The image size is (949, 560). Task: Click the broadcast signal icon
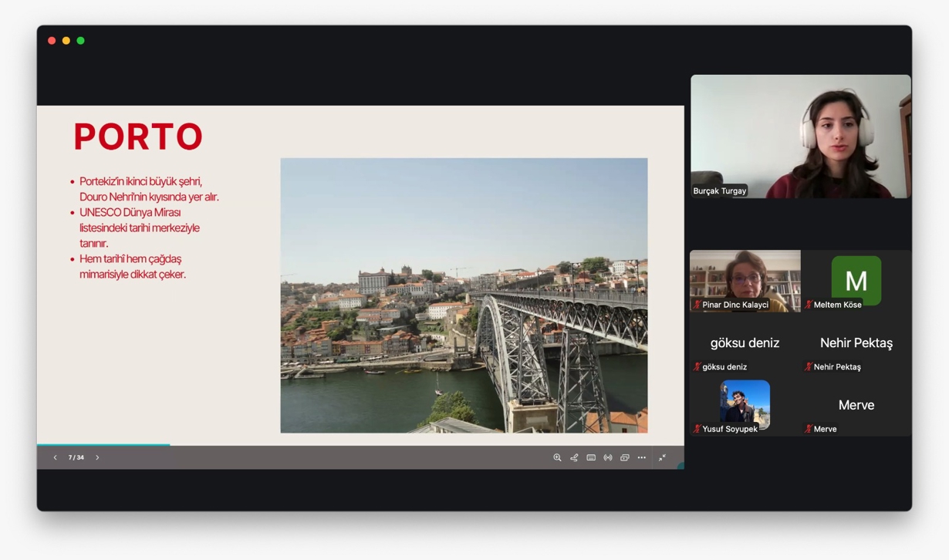point(608,457)
